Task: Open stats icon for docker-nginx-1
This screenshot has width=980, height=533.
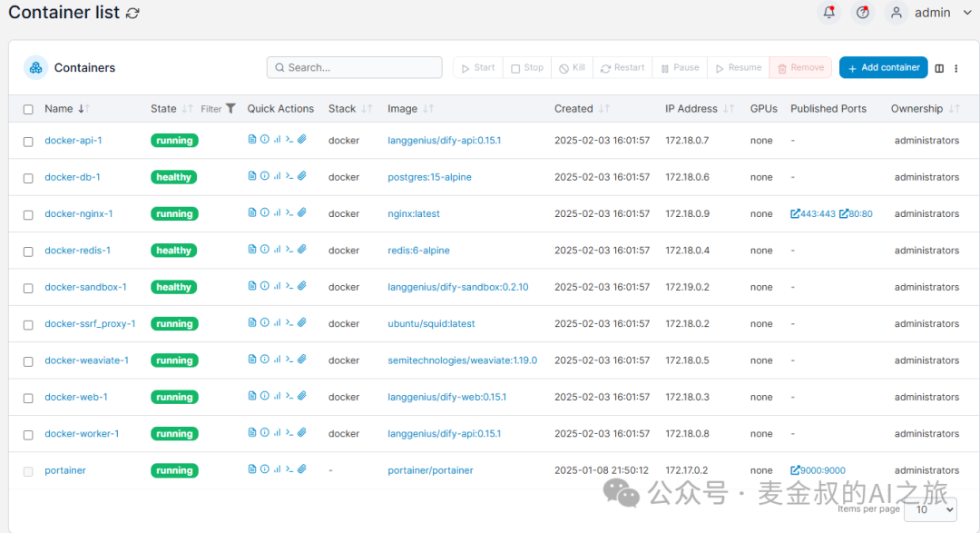Action: (277, 213)
